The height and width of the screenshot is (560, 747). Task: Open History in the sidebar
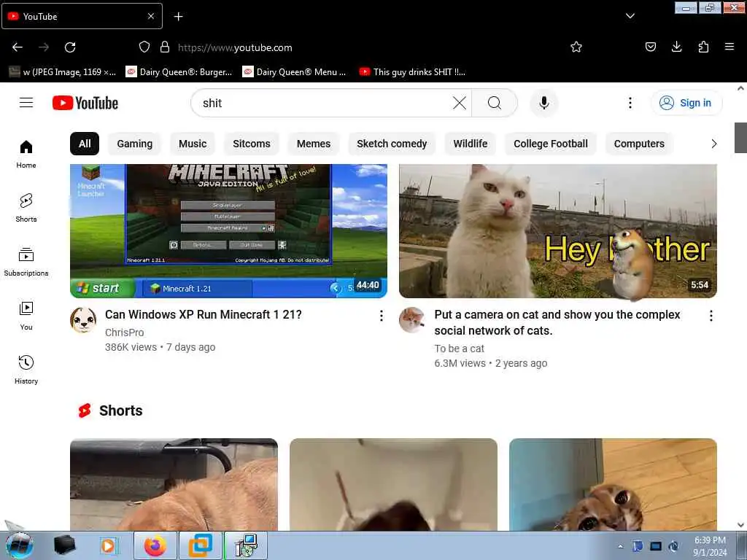26,370
